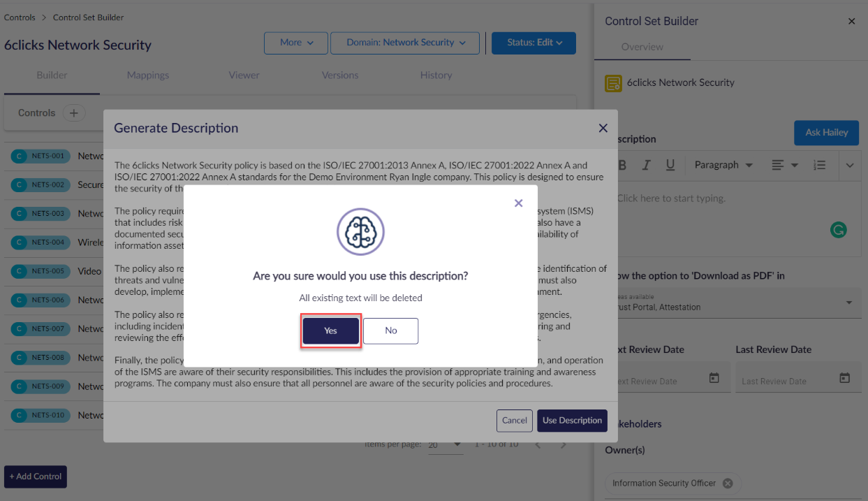Click the Grammarly icon in editor

pos(838,228)
